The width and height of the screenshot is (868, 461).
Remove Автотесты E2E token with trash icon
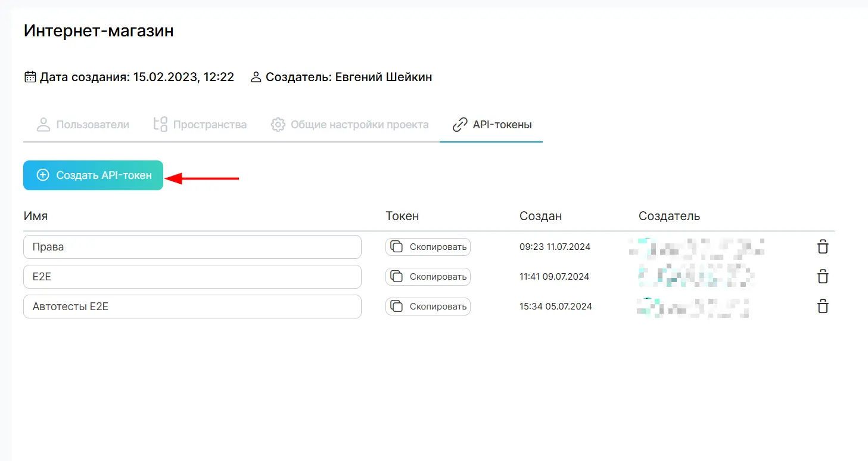click(x=822, y=307)
